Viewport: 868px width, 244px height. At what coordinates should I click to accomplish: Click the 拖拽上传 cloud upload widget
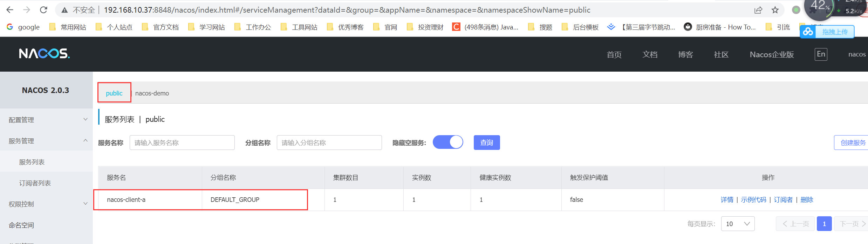coord(827,32)
